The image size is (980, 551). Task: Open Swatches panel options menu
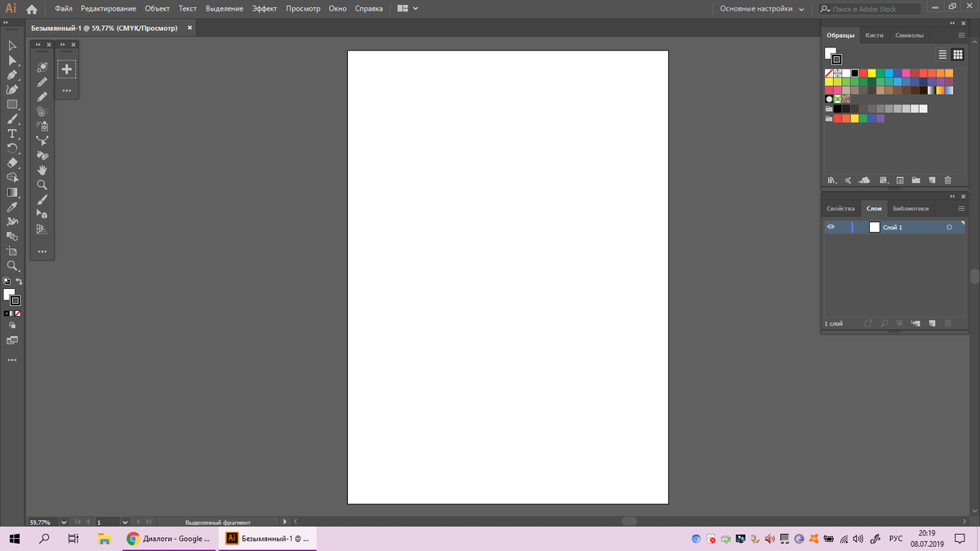point(961,35)
